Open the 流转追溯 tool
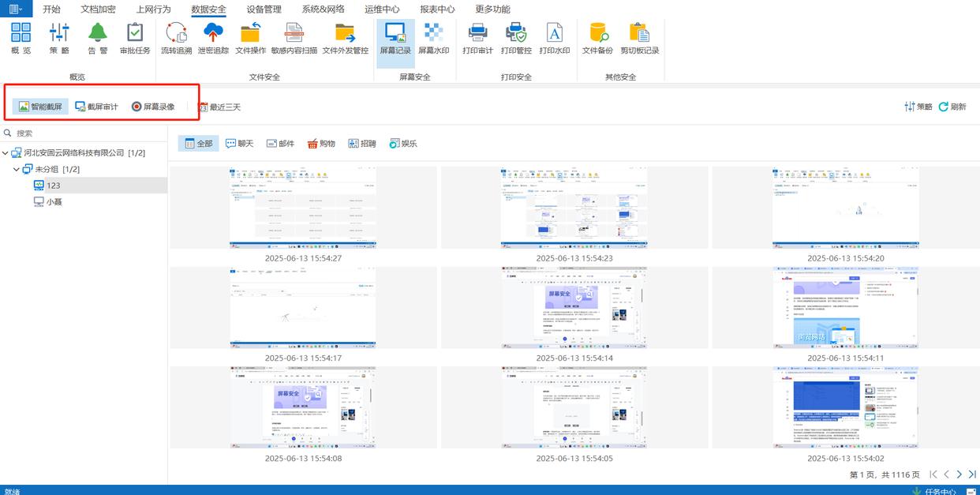This screenshot has width=980, height=495. [x=176, y=38]
